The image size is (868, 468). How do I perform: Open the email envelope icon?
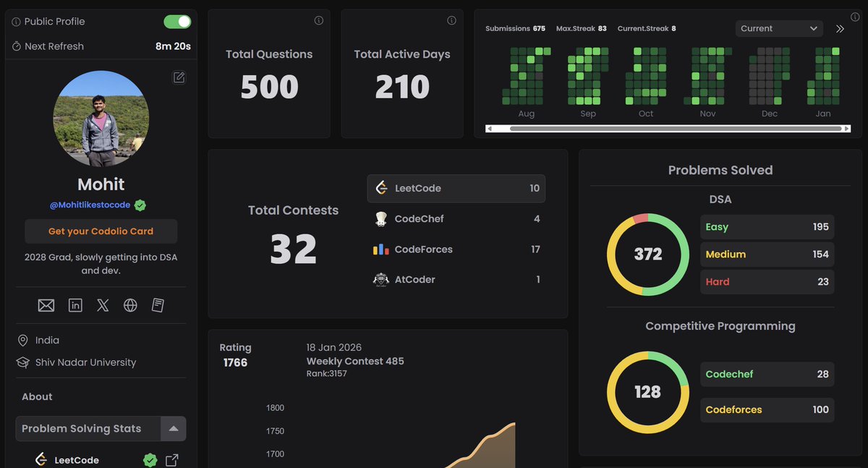(x=46, y=305)
